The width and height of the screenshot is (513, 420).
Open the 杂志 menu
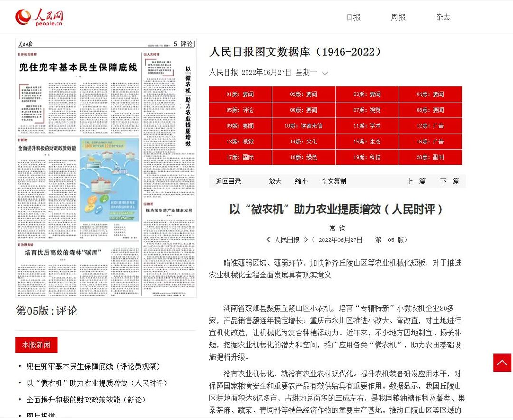pos(443,18)
